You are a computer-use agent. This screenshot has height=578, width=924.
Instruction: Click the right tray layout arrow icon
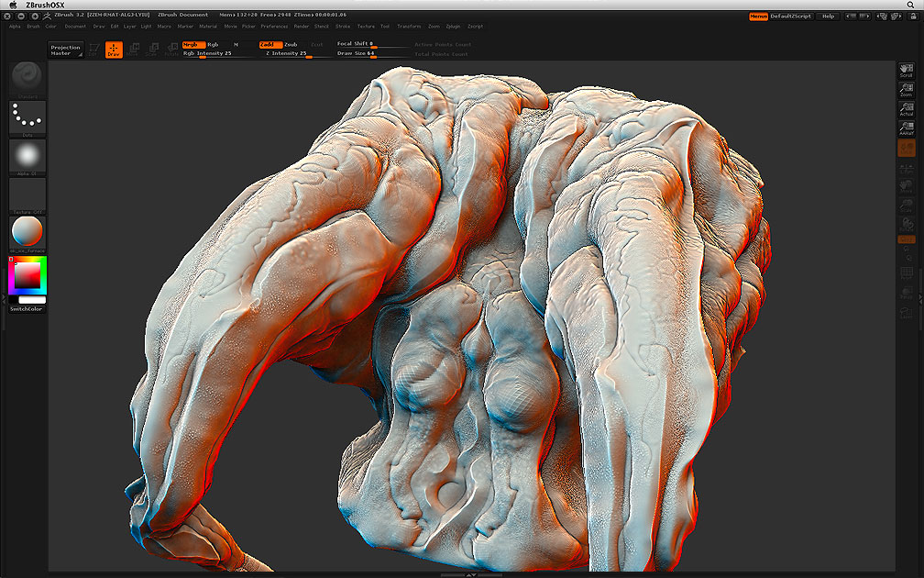(x=864, y=17)
